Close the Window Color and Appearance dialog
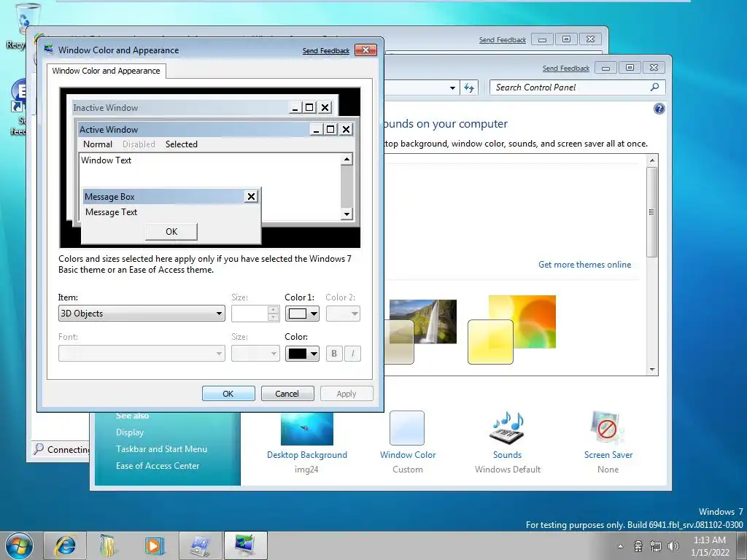747x560 pixels. click(365, 50)
